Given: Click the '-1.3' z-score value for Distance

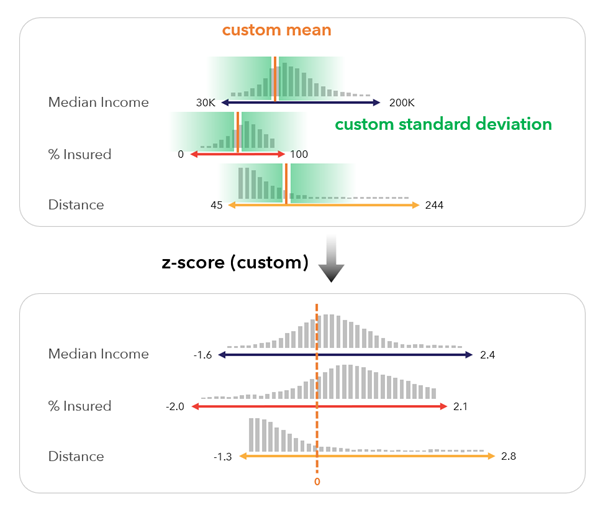Looking at the screenshot, I should pyautogui.click(x=223, y=457).
